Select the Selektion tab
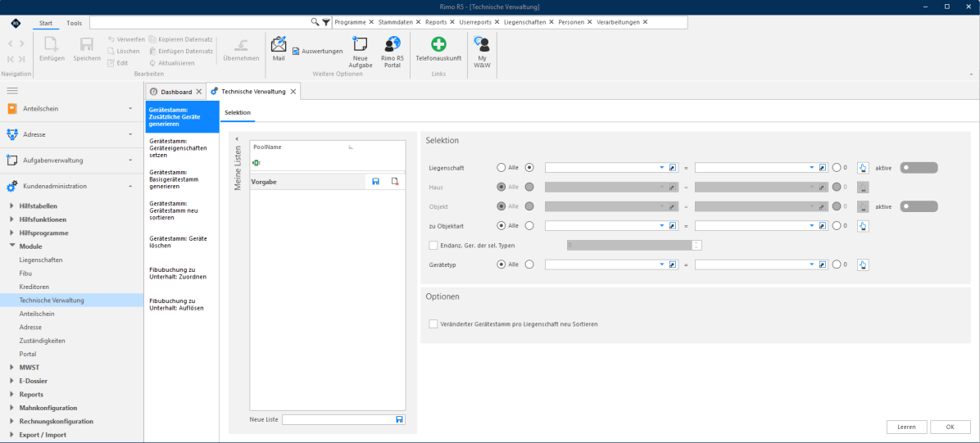980x443 pixels. (238, 112)
